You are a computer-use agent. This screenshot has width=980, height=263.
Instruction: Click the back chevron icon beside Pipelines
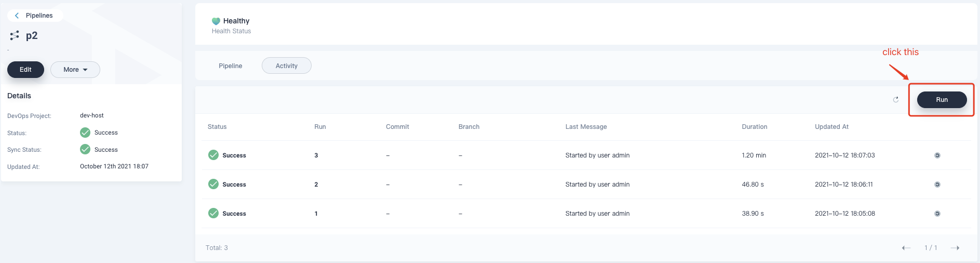pos(17,16)
